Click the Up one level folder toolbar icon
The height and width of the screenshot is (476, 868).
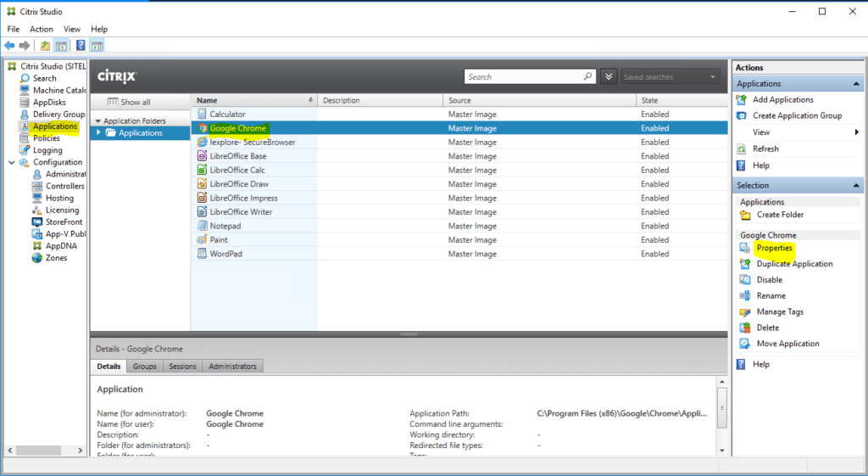pyautogui.click(x=45, y=46)
